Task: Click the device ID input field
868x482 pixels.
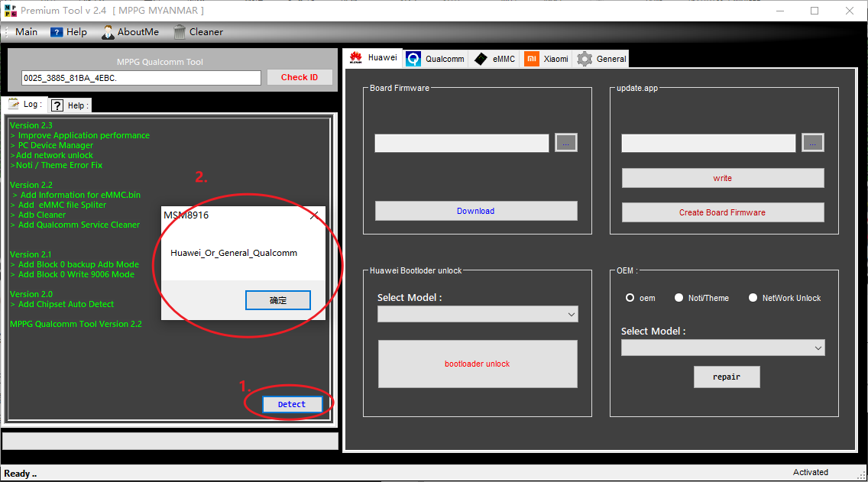Action: pos(141,78)
